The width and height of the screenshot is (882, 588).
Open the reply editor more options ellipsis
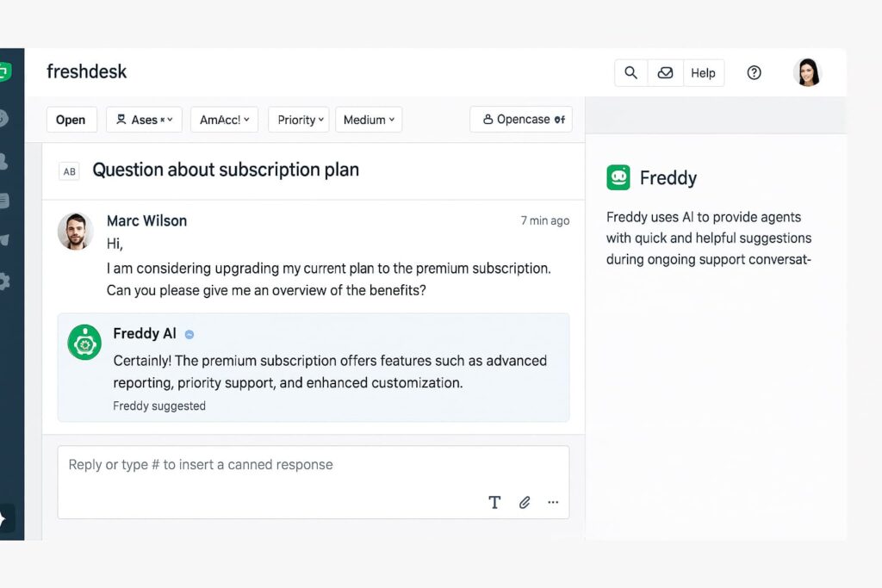pyautogui.click(x=553, y=503)
